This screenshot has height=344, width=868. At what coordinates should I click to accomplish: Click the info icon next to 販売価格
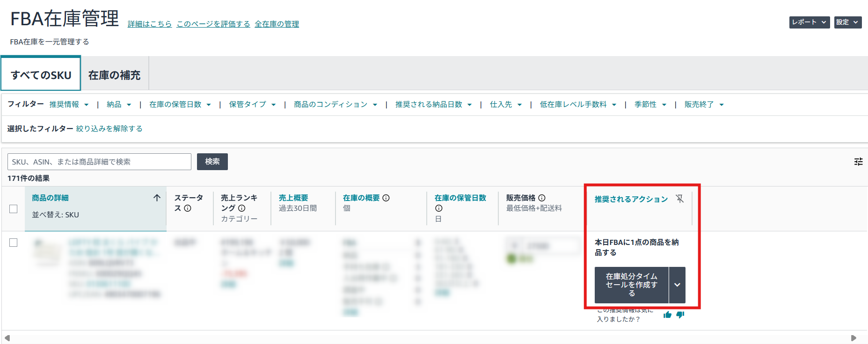[x=542, y=198]
